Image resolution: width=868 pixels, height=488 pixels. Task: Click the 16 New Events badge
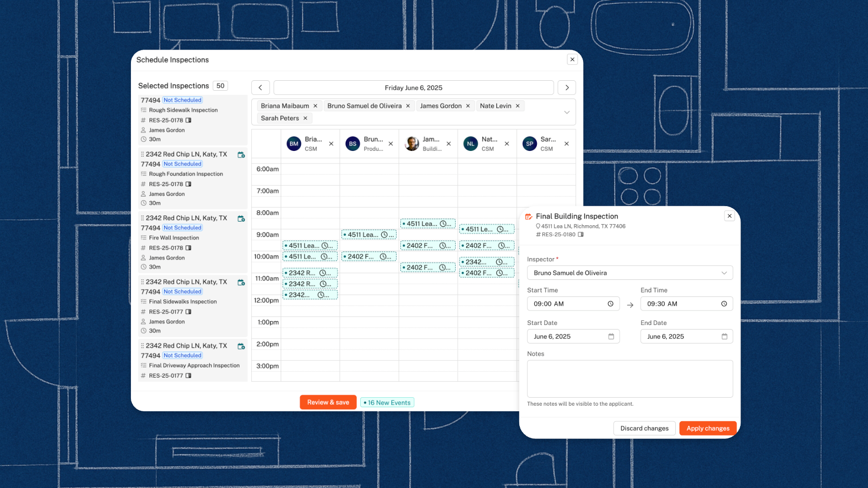click(x=387, y=403)
